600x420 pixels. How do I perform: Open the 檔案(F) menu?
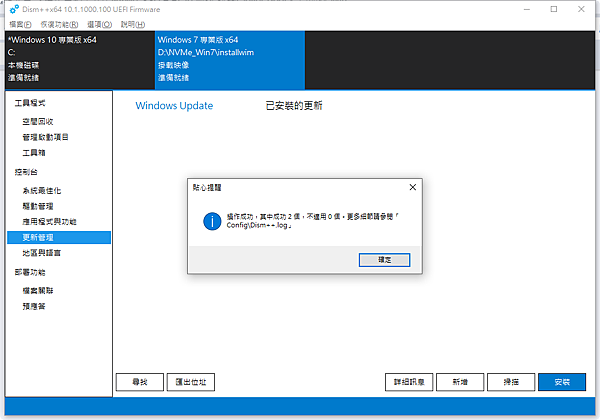pos(20,24)
